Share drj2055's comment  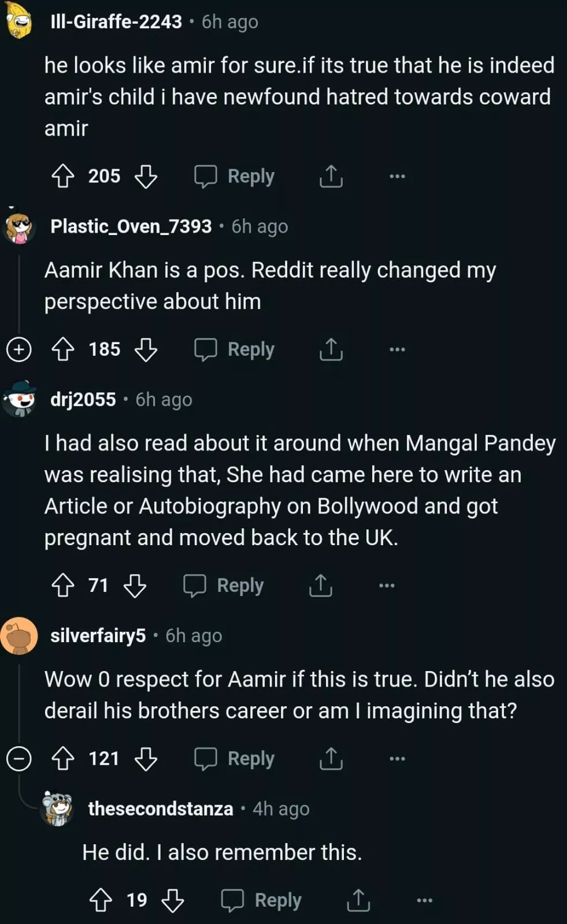(x=320, y=586)
